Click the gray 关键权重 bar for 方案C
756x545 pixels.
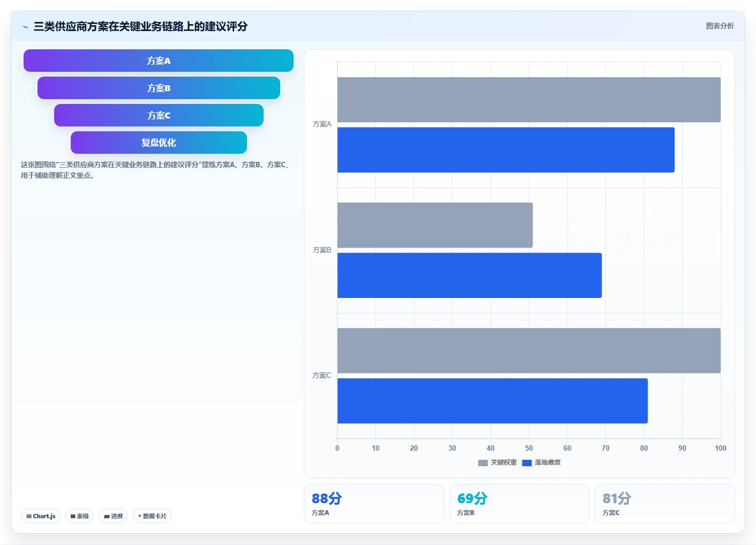(x=529, y=350)
